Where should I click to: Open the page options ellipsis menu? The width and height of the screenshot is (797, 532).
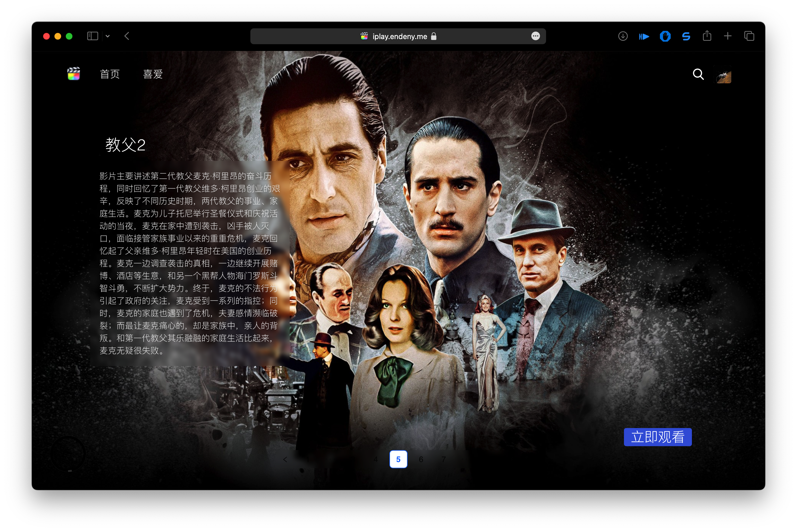pyautogui.click(x=536, y=36)
